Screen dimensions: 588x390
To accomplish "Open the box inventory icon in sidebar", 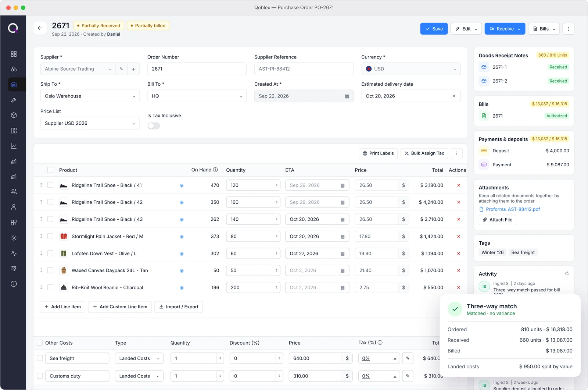I will click(x=14, y=115).
